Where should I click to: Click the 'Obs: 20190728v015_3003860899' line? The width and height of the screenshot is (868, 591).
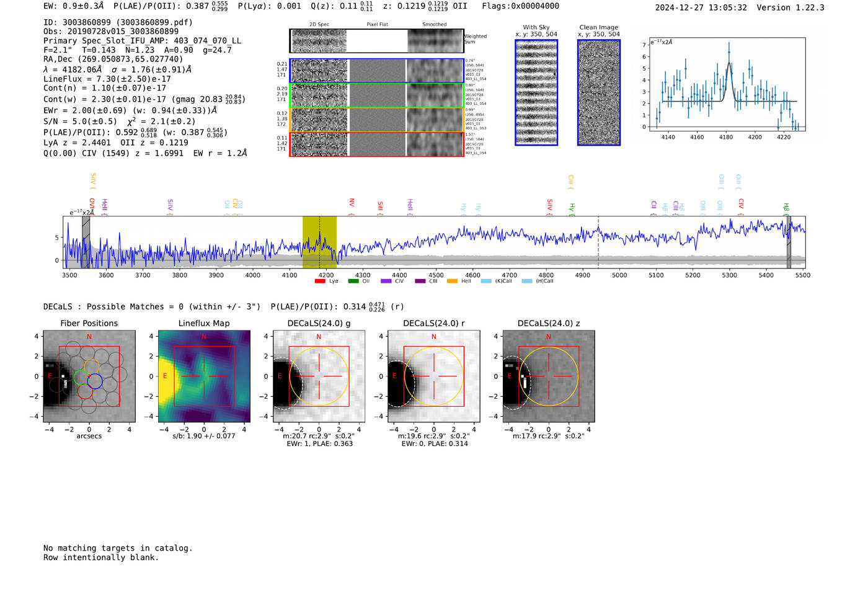(x=111, y=32)
